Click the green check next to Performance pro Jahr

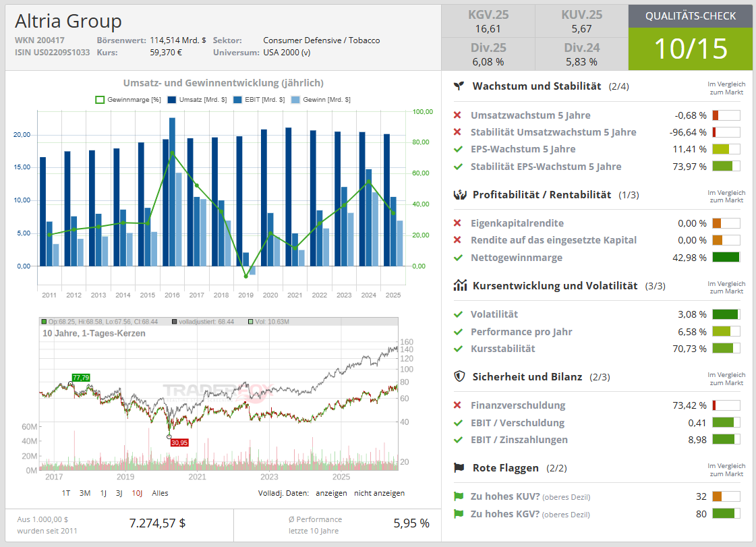pyautogui.click(x=458, y=332)
